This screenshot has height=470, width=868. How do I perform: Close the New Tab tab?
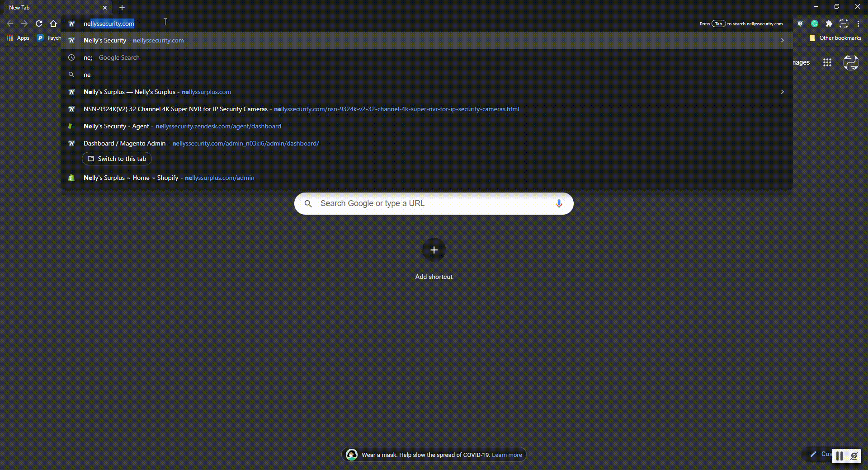coord(105,8)
